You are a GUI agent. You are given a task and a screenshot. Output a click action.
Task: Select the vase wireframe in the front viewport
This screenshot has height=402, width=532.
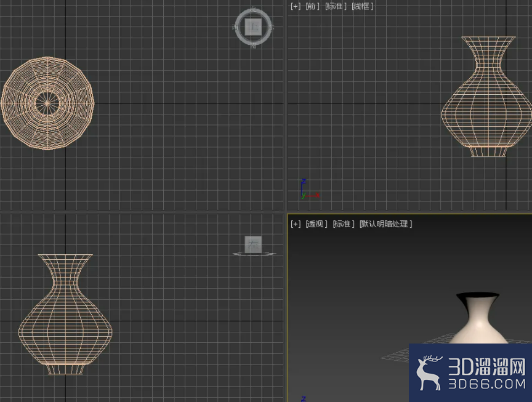(487, 97)
